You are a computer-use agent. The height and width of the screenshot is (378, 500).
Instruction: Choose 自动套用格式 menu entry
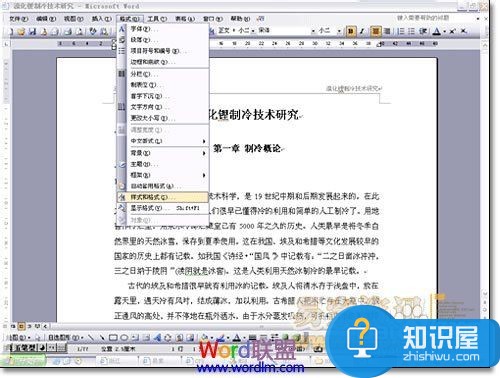click(x=163, y=186)
